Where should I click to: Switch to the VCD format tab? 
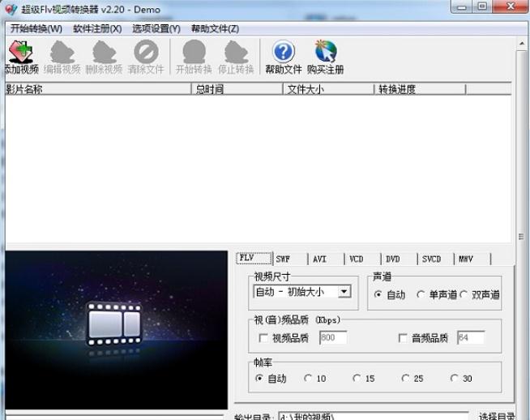click(363, 259)
